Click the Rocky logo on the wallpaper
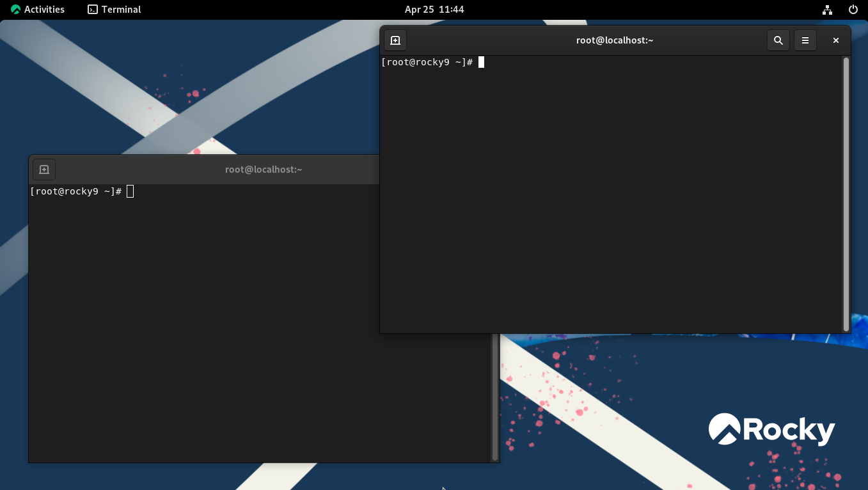Screen dimensions: 868x490 (x=771, y=429)
